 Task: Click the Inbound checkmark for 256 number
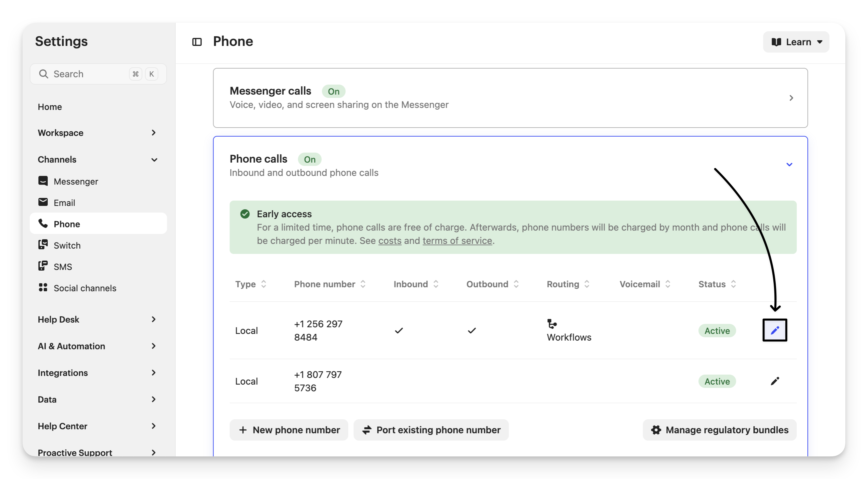399,330
